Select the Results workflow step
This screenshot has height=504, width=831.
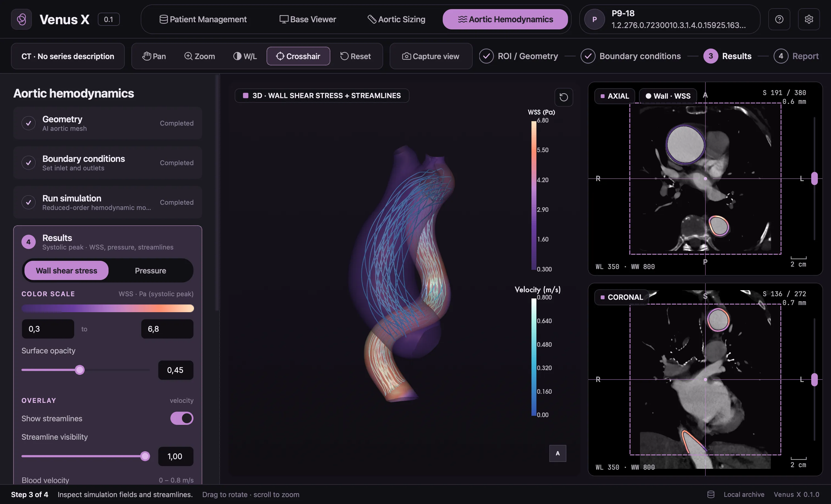click(727, 56)
